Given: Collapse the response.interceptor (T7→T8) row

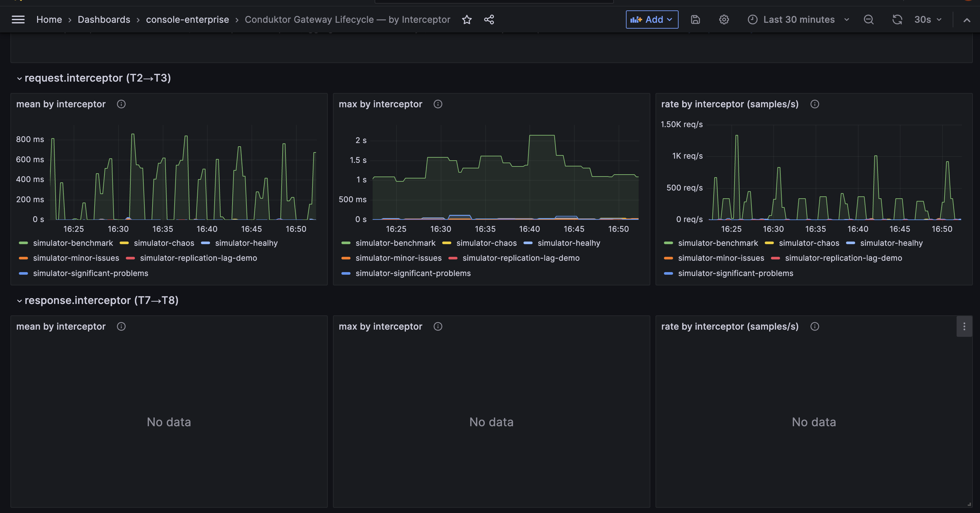Looking at the screenshot, I should [98, 300].
